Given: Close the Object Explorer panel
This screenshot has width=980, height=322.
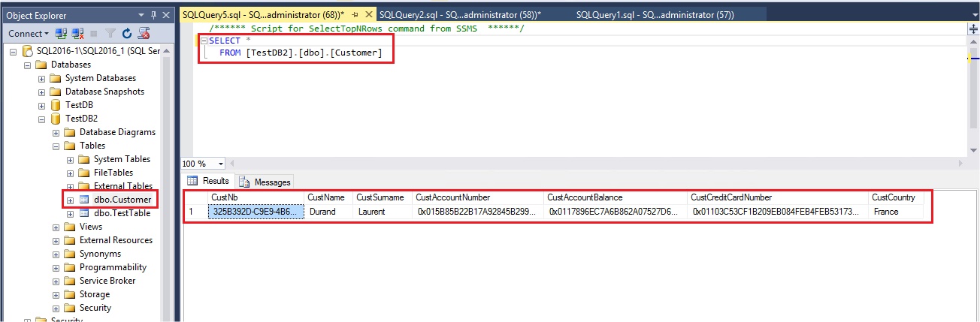Looking at the screenshot, I should click(167, 14).
